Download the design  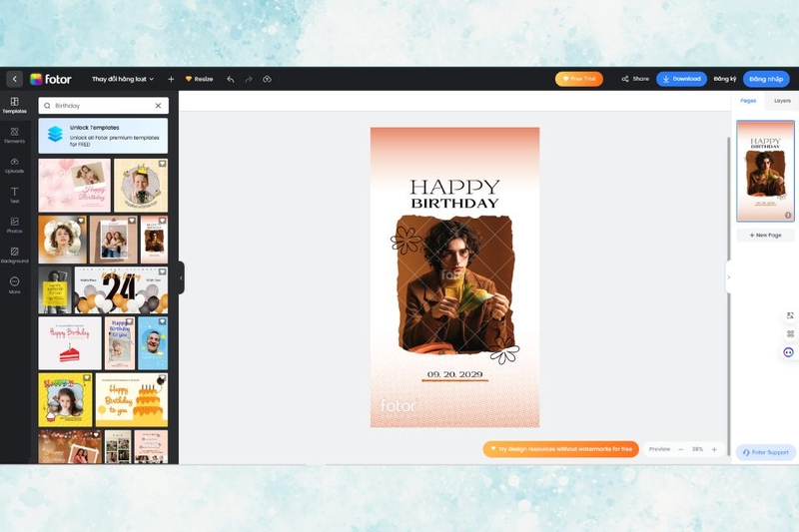[681, 79]
